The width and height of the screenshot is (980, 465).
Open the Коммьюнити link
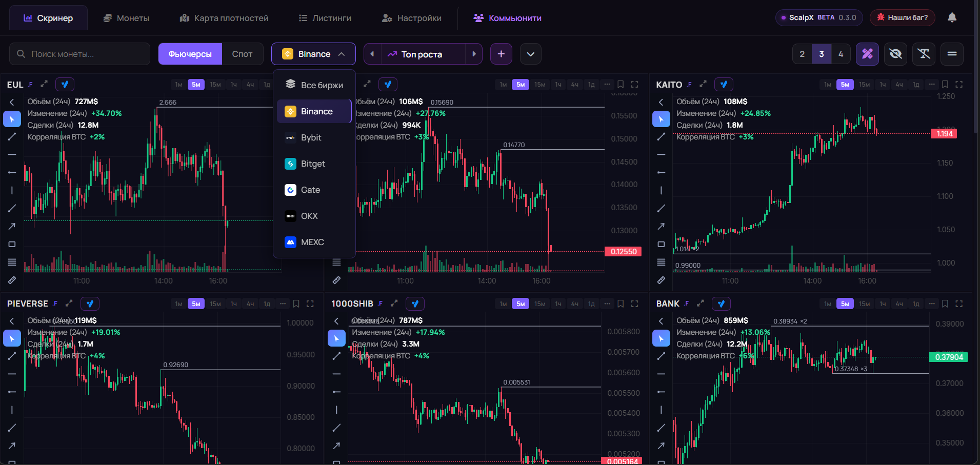508,18
